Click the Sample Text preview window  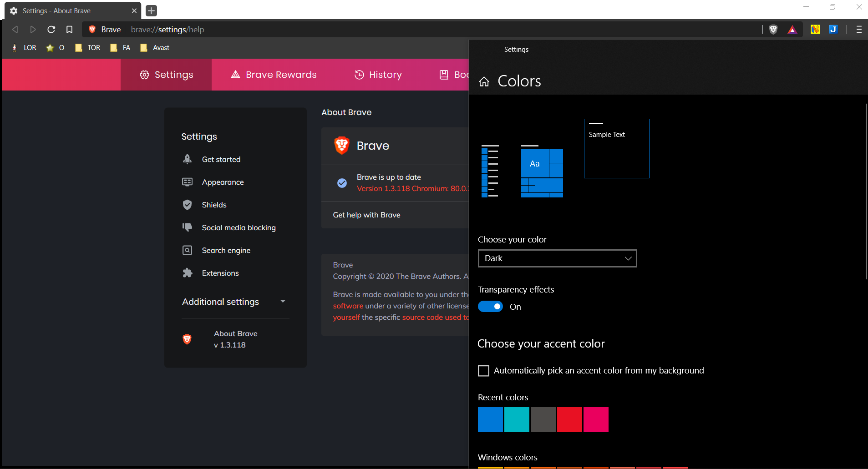coord(617,148)
